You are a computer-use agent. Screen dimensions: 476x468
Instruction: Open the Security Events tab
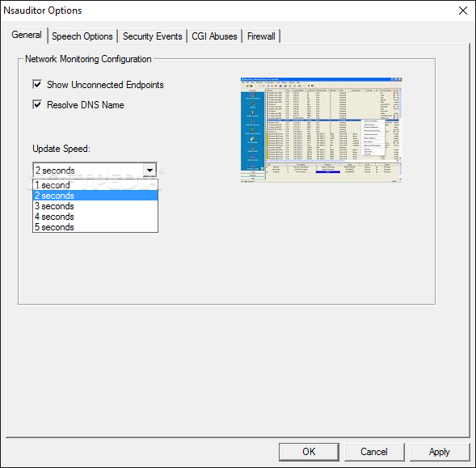click(153, 36)
